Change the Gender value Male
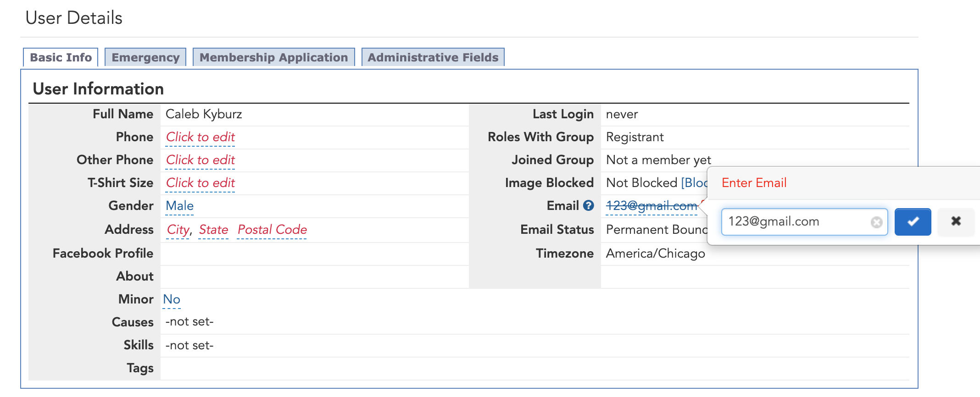This screenshot has height=397, width=980. point(179,206)
